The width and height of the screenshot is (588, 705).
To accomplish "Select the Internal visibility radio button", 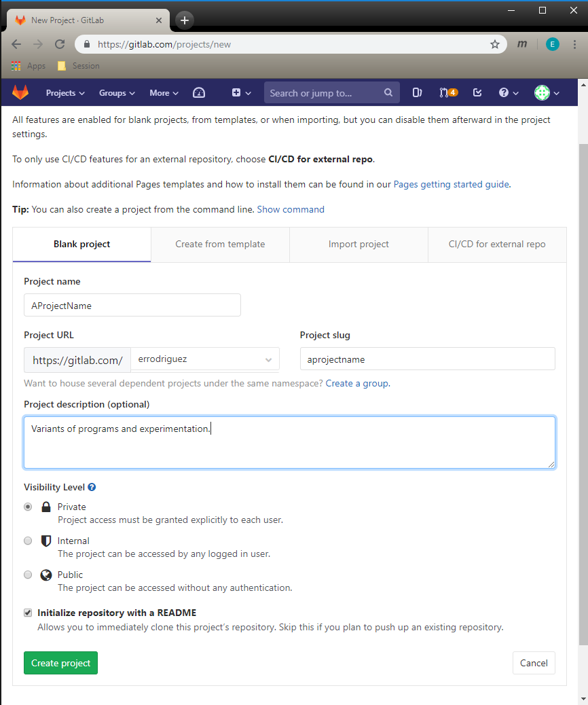I will pyautogui.click(x=28, y=541).
